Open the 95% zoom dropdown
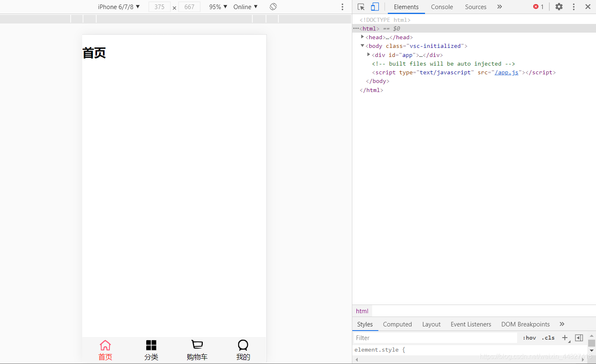Image resolution: width=596 pixels, height=364 pixels. (218, 7)
